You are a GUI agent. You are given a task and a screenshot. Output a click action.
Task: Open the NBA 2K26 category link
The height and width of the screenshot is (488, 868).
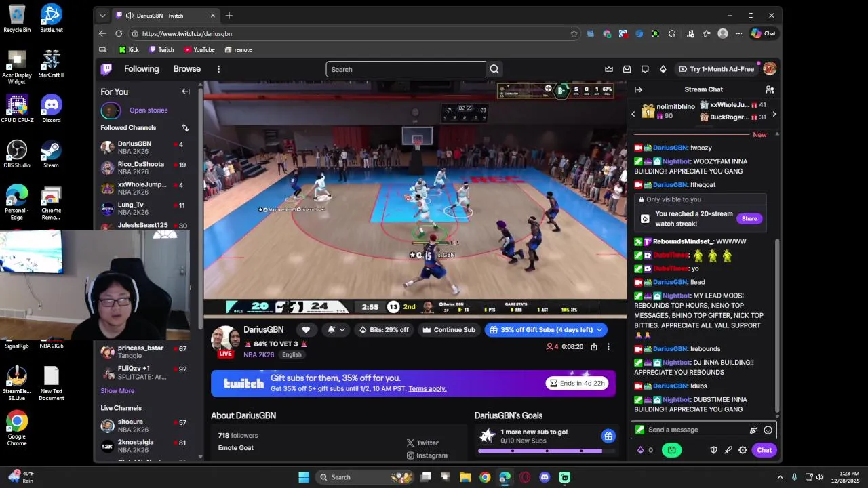click(259, 354)
